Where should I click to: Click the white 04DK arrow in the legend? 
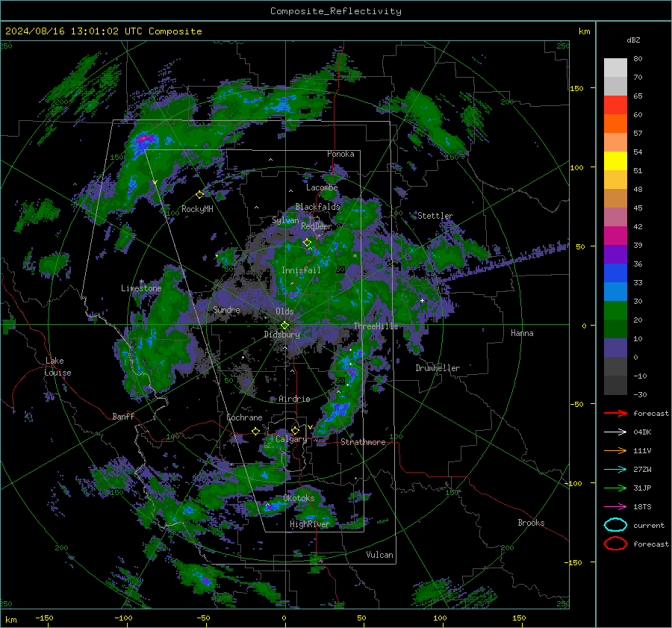click(615, 432)
